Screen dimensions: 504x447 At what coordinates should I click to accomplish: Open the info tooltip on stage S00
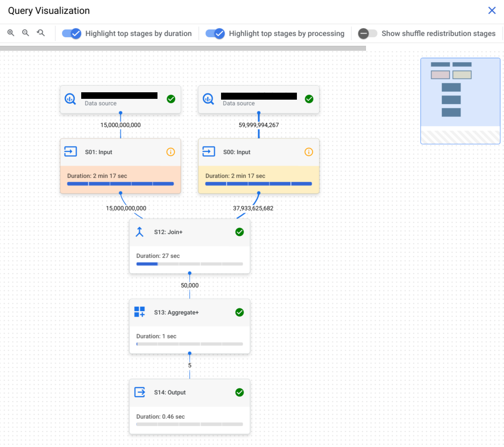point(308,151)
